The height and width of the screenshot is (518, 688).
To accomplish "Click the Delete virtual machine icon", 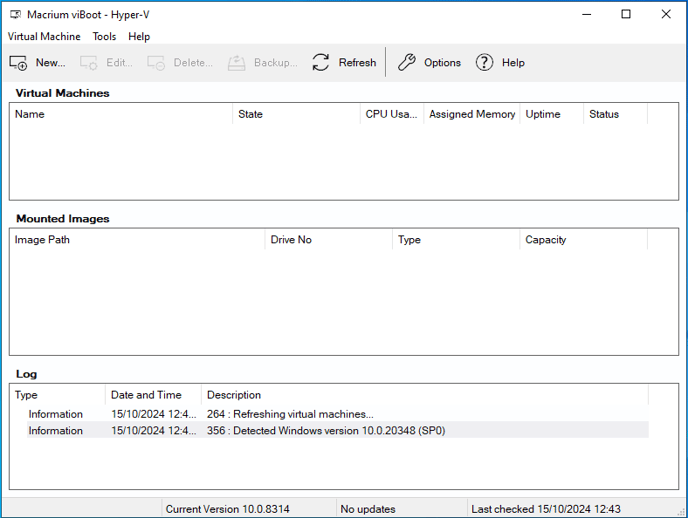I will (x=156, y=63).
